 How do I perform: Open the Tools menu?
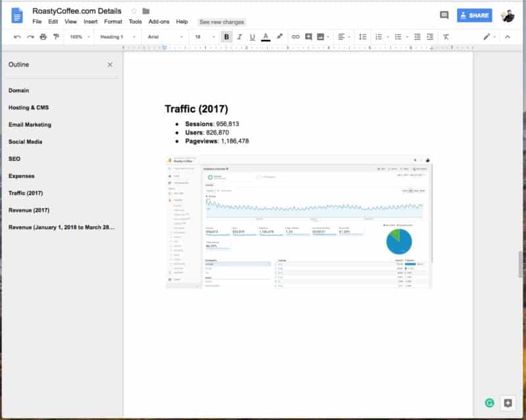click(135, 22)
